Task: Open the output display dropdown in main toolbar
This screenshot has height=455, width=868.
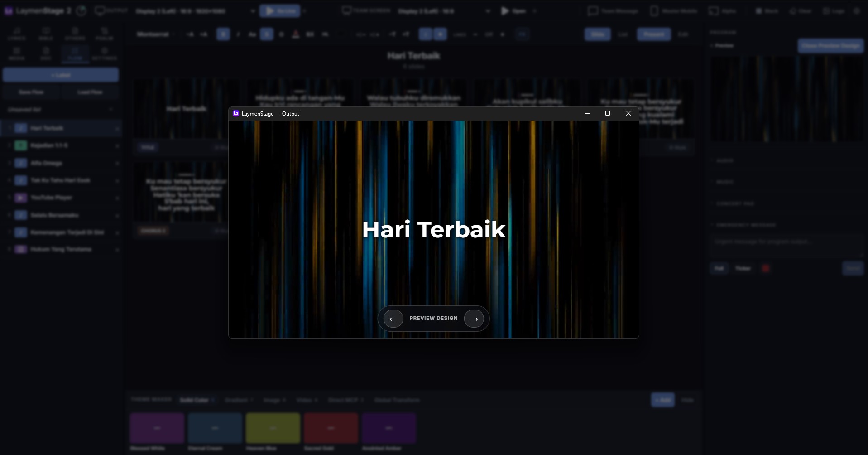Action: coord(196,11)
